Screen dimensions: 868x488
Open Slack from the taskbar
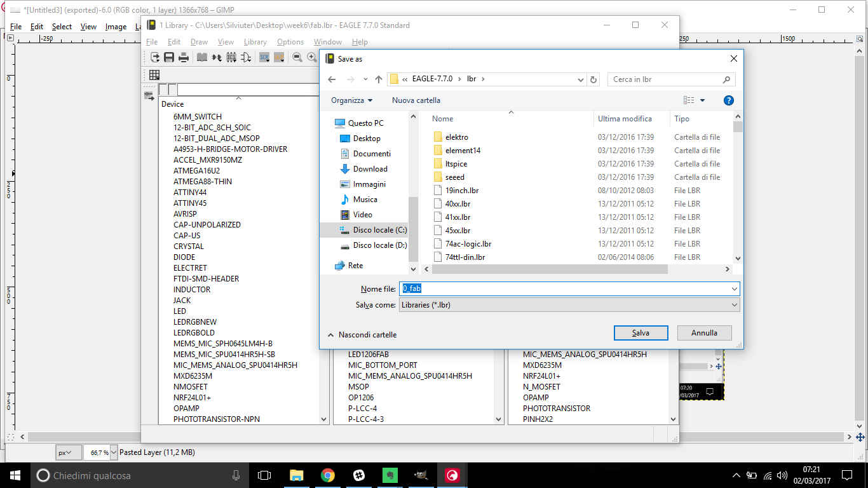pyautogui.click(x=358, y=475)
